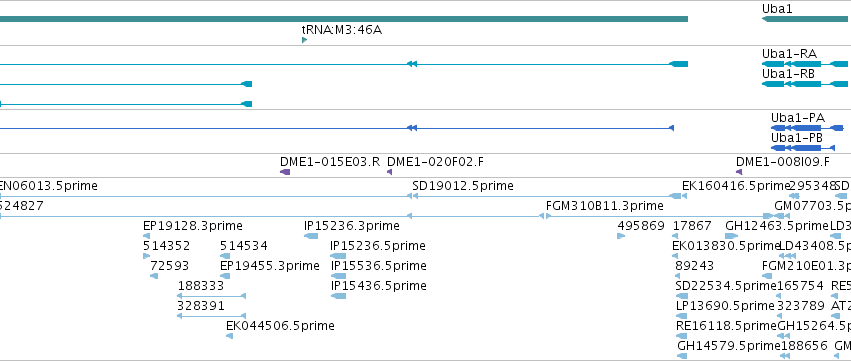The image size is (851, 361).
Task: Click the LP13690.5prime EST label
Action: tap(725, 306)
